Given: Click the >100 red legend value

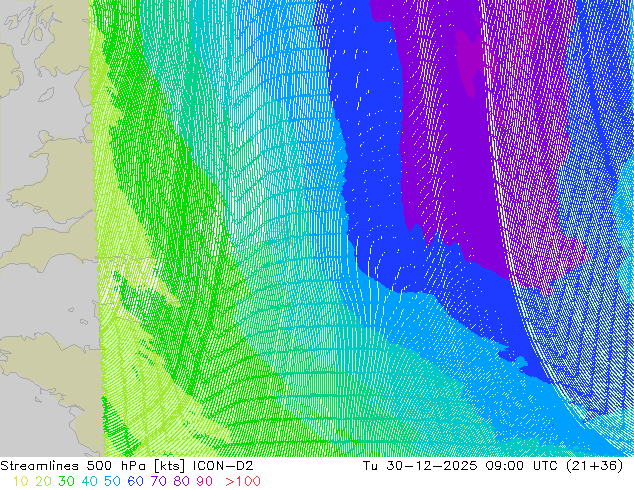Looking at the screenshot, I should [243, 481].
